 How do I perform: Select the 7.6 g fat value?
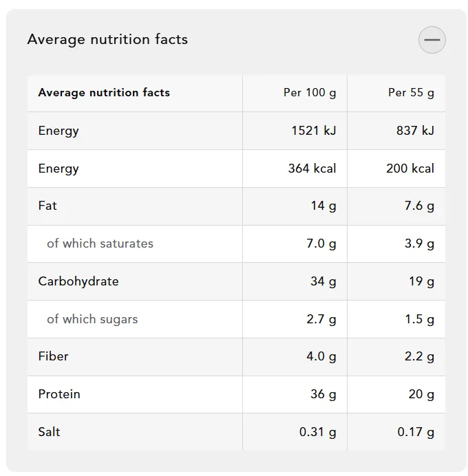419,206
